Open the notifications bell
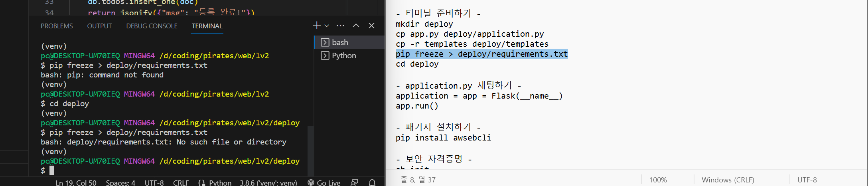868x186 pixels. tap(372, 182)
